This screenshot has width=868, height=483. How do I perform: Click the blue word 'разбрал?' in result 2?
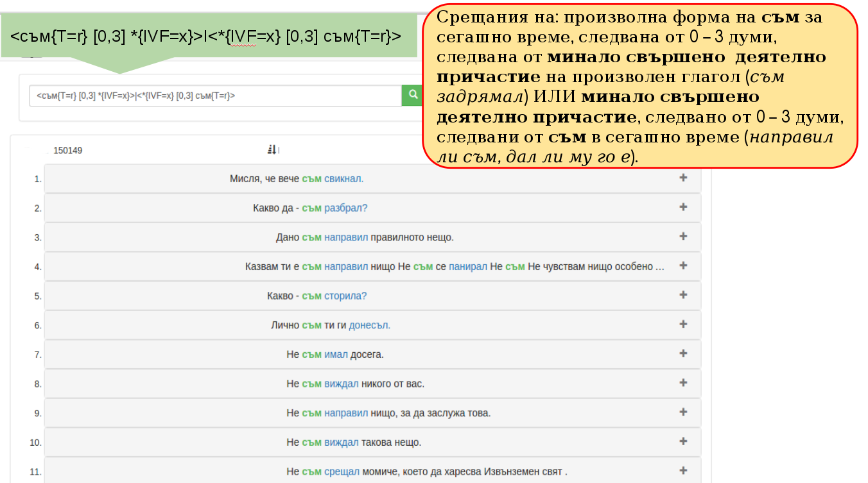345,208
